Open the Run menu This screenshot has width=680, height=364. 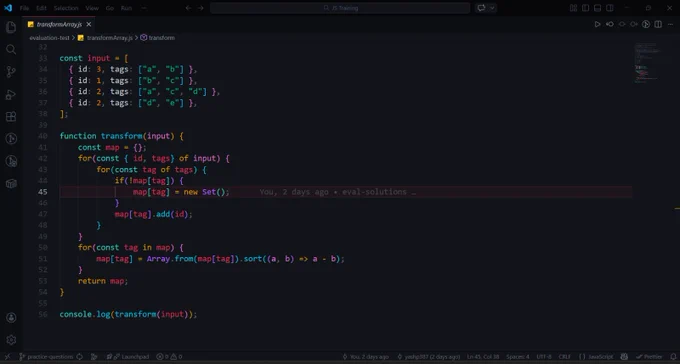126,8
